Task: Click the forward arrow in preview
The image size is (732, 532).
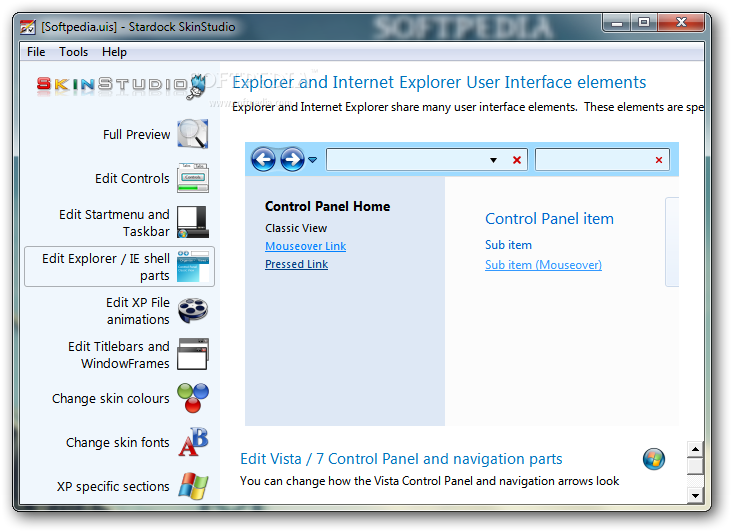Action: coord(292,160)
